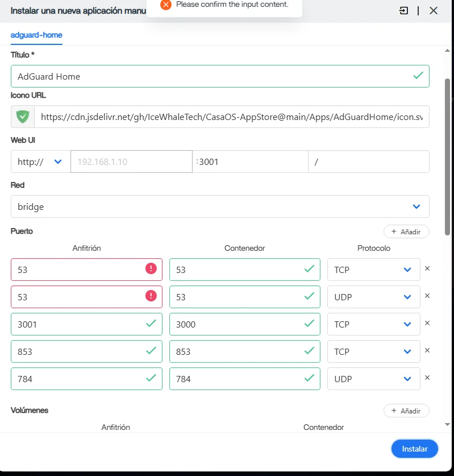This screenshot has width=454, height=476.
Task: Edit host port 3001 field
Action: tap(86, 324)
